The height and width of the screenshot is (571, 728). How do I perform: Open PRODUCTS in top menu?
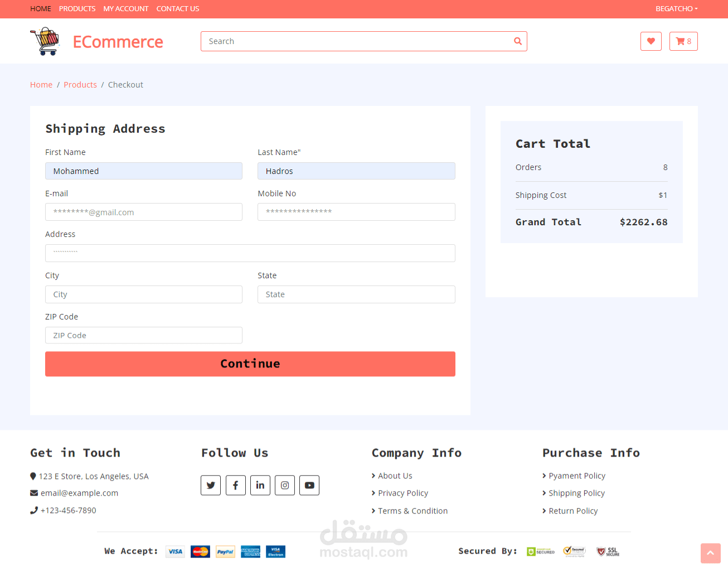77,9
